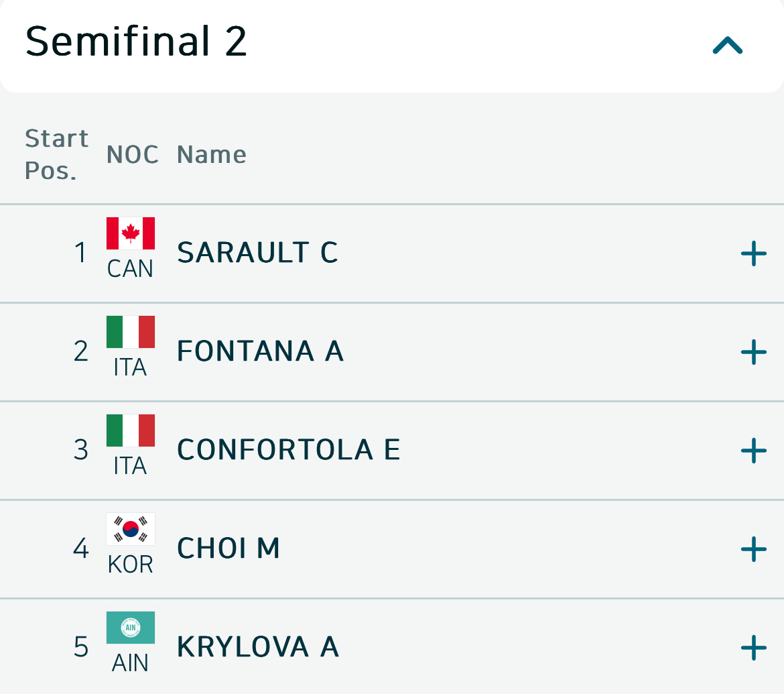Select the Semifinal 2 heading
784x694 pixels.
136,42
